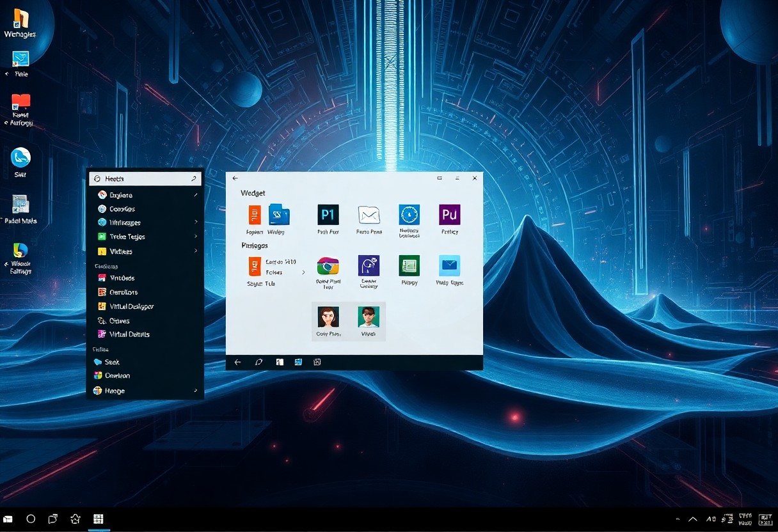The image size is (778, 532).
Task: Open the red folder desktop shortcut
Action: (x=21, y=102)
